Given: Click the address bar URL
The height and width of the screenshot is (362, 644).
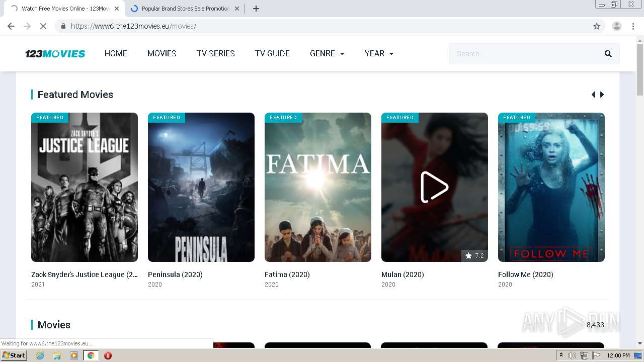Looking at the screenshot, I should point(133,26).
